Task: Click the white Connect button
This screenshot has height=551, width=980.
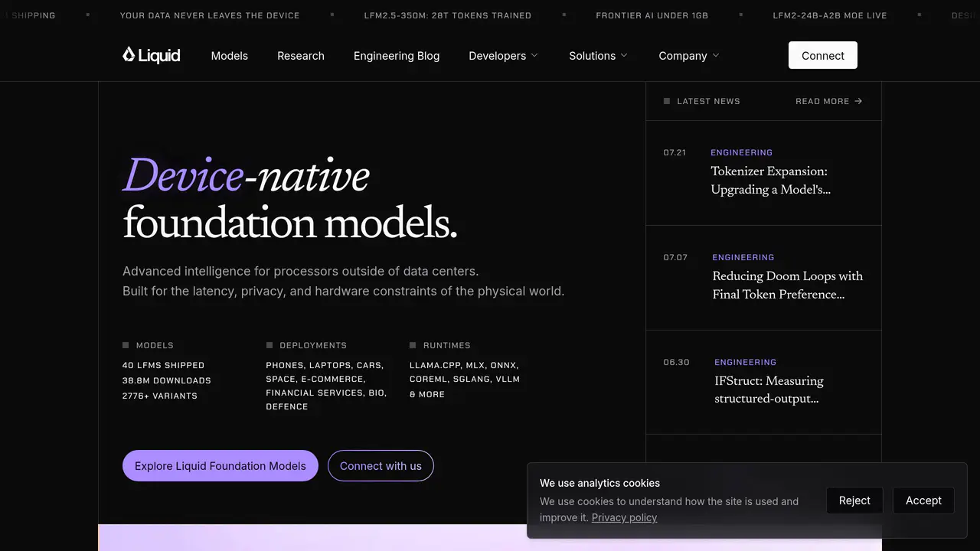Action: [823, 55]
